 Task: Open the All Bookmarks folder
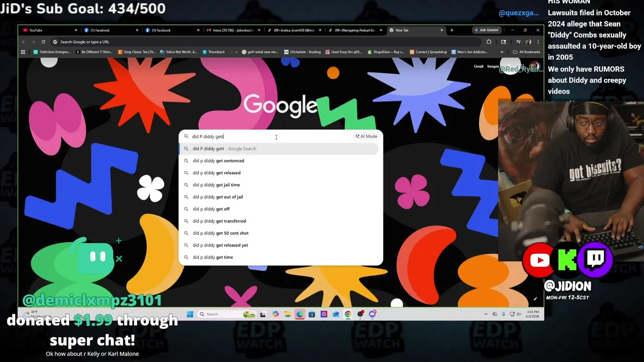(526, 52)
